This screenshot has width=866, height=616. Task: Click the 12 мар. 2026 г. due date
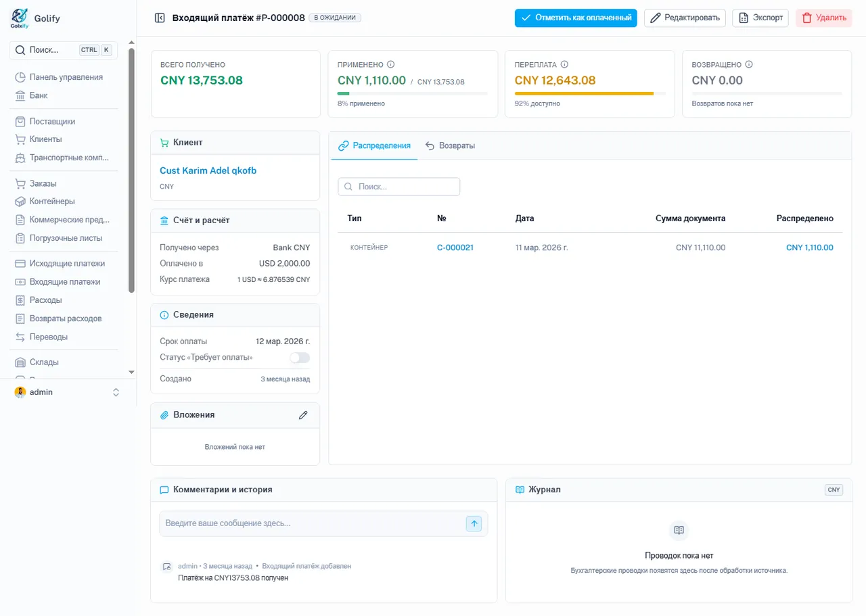point(283,341)
